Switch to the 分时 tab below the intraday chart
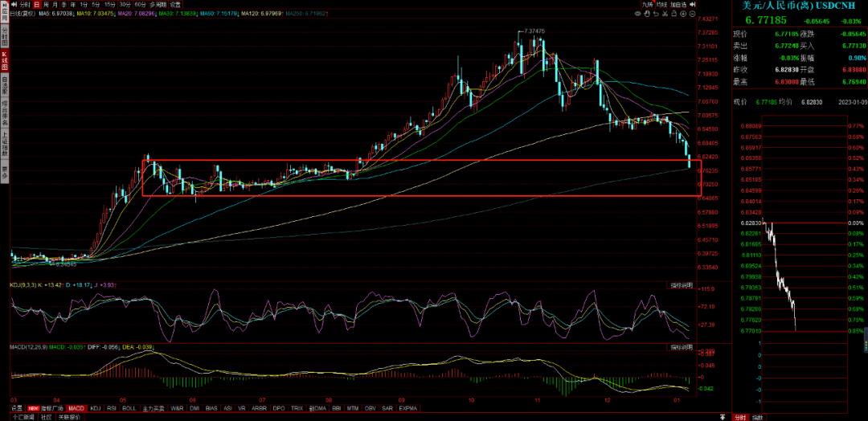This screenshot has height=421, width=868. (x=739, y=417)
